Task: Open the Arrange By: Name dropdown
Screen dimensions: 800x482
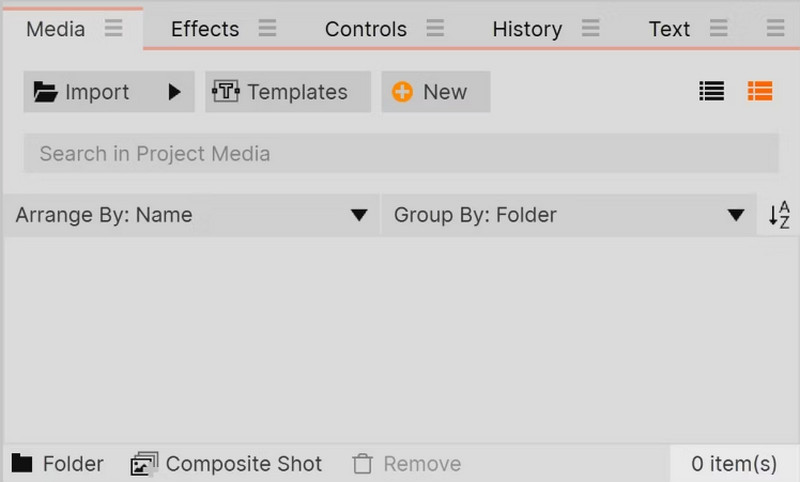Action: [191, 215]
